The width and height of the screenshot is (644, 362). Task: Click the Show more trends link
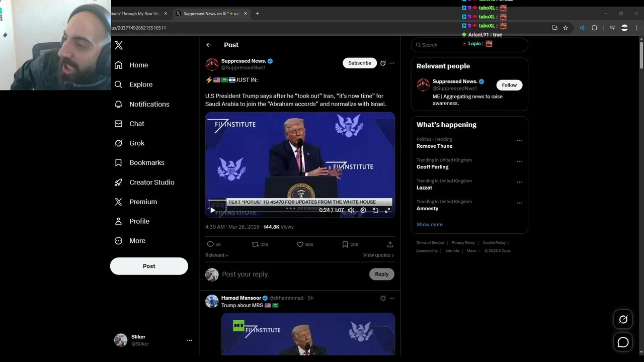430,225
